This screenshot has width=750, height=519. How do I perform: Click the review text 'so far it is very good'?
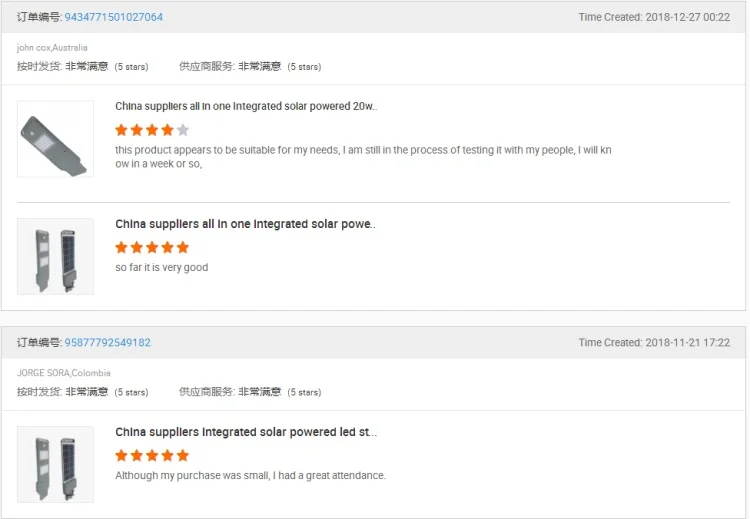click(162, 267)
